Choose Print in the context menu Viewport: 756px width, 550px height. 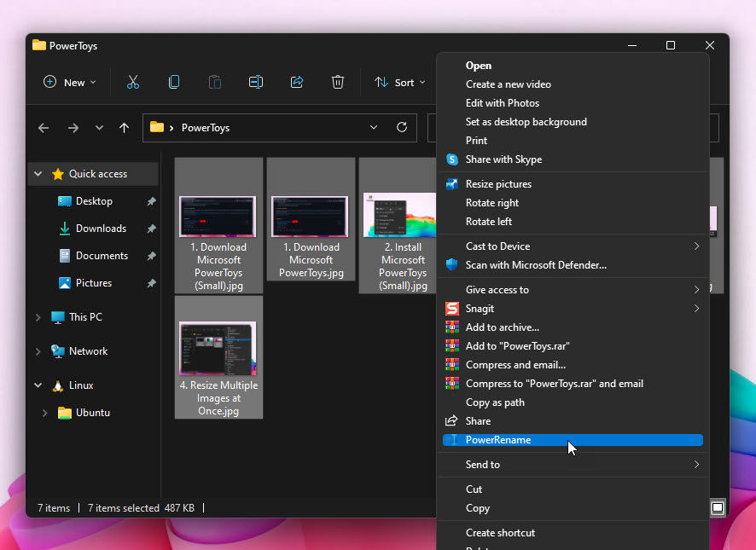pos(573,141)
